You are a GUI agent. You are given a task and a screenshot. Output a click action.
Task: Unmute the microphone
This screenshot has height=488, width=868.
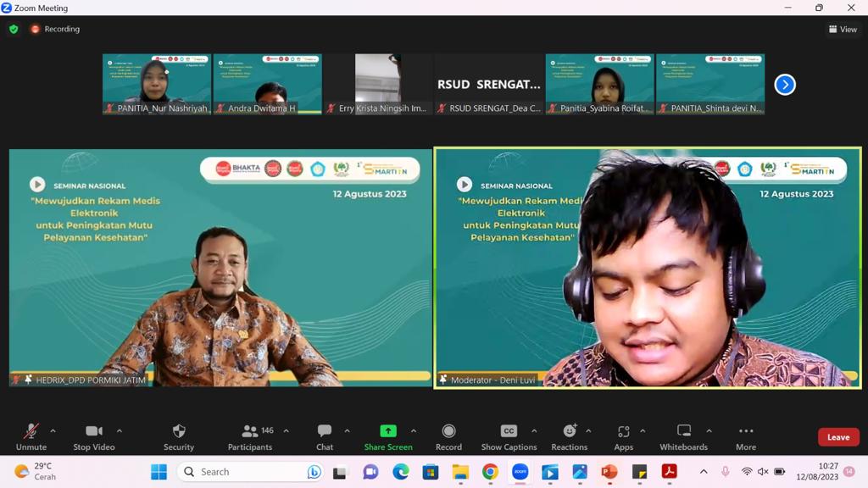(31, 436)
